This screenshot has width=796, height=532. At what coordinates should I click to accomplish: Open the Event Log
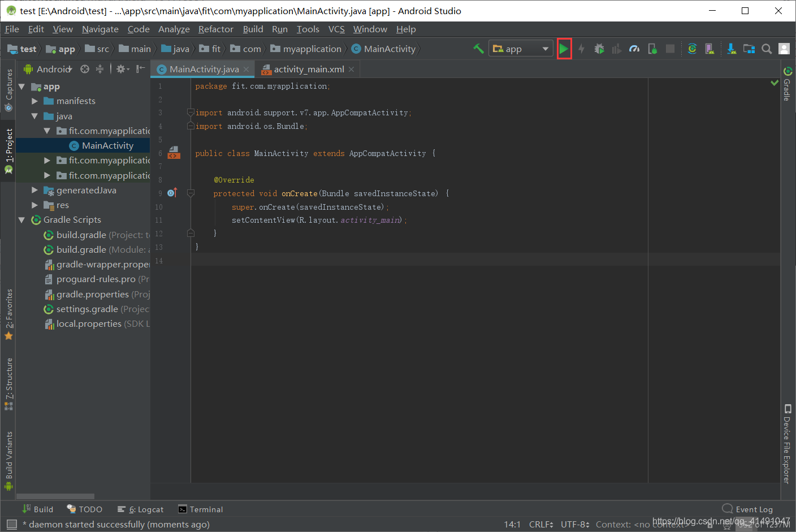tap(747, 509)
